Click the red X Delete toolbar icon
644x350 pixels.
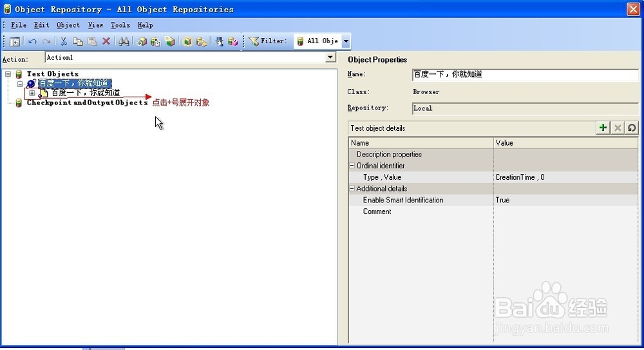tap(106, 41)
